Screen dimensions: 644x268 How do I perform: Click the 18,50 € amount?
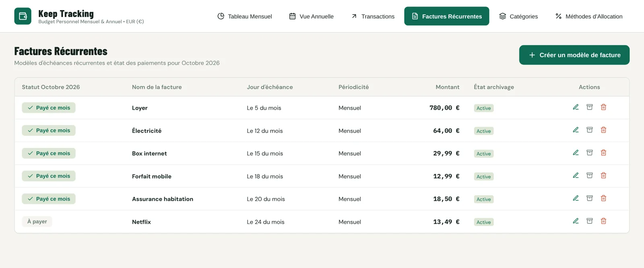(446, 199)
